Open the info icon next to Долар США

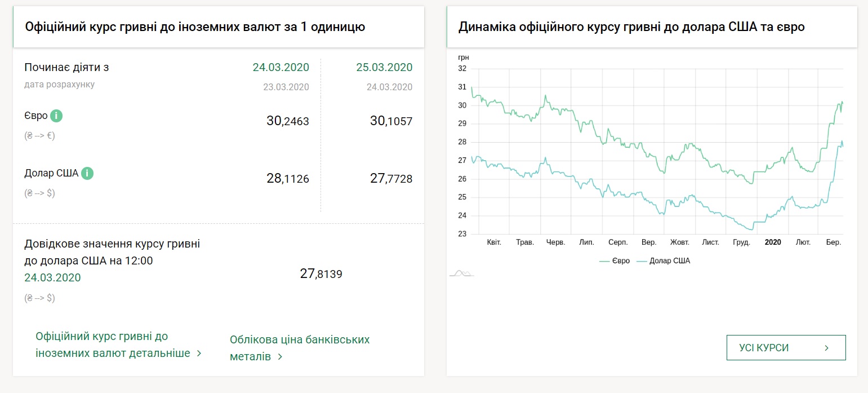(x=87, y=173)
